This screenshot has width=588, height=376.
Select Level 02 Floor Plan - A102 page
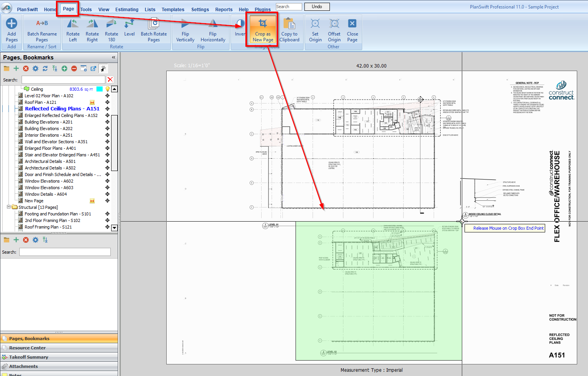49,96
